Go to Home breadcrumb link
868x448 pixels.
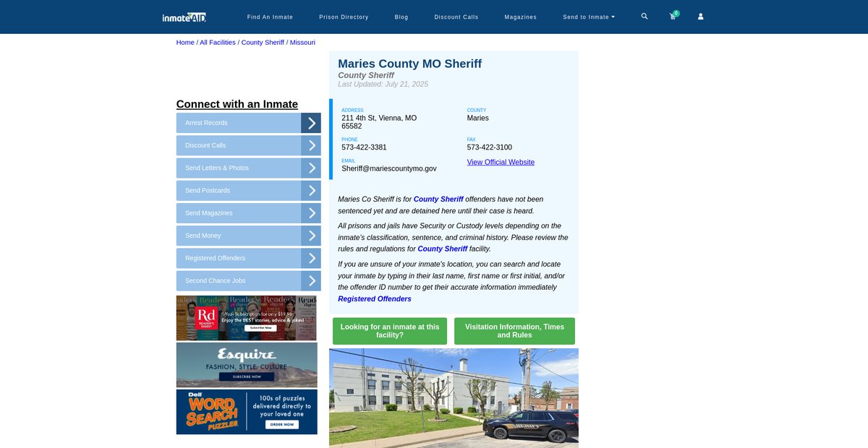tap(185, 43)
